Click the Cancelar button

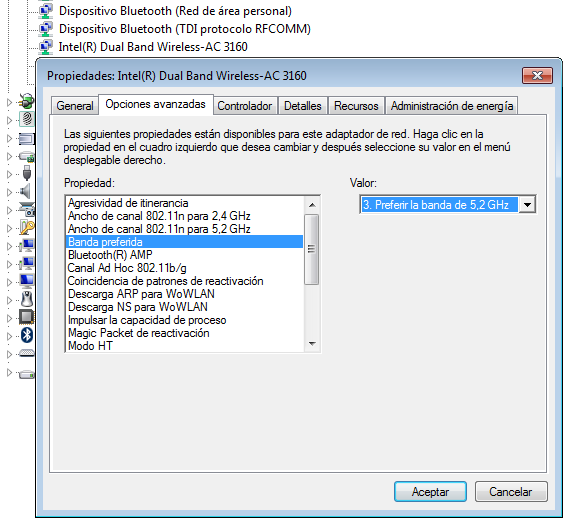click(511, 492)
